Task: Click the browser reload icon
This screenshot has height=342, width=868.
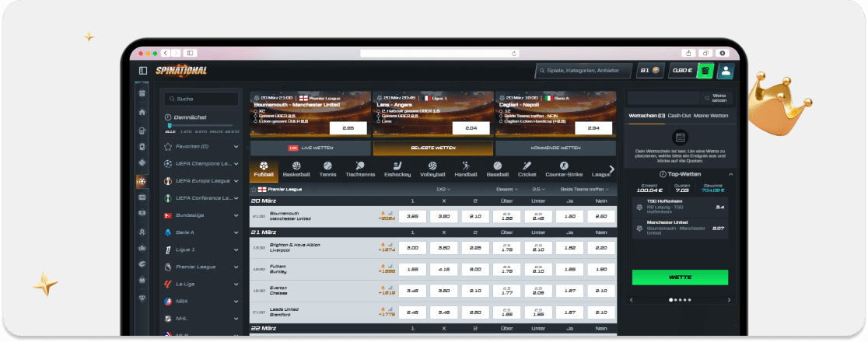Action: tap(514, 53)
